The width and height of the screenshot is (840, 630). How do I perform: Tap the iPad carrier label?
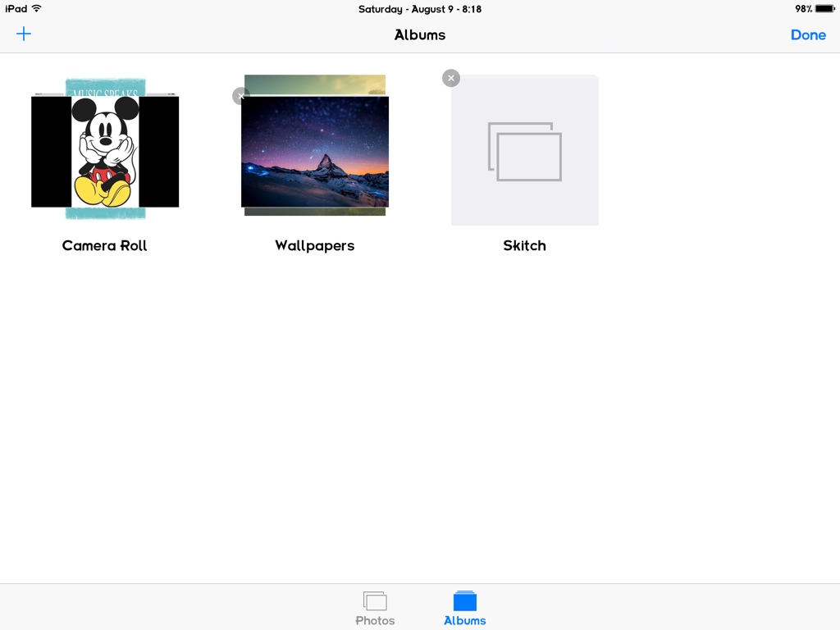(16, 8)
